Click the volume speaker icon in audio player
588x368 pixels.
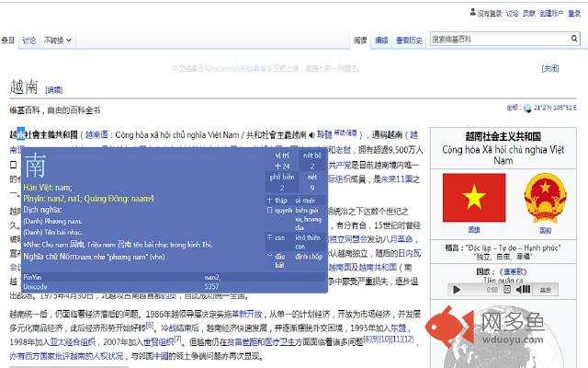[523, 290]
